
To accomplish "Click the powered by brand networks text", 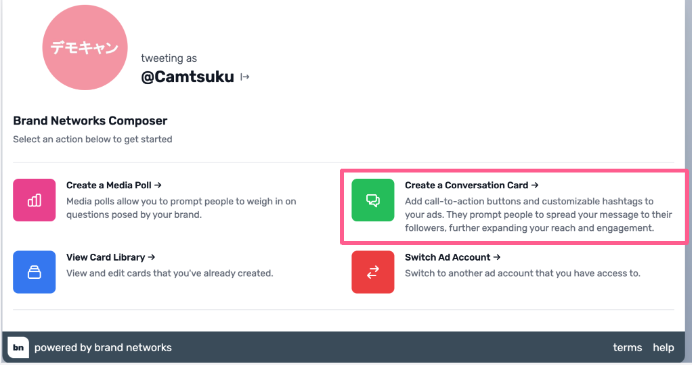I will (x=103, y=348).
